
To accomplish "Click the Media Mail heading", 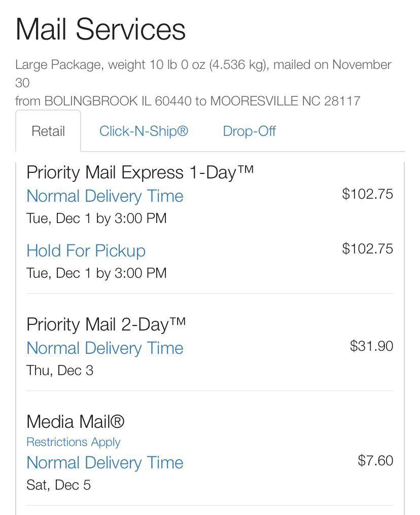I will (76, 421).
